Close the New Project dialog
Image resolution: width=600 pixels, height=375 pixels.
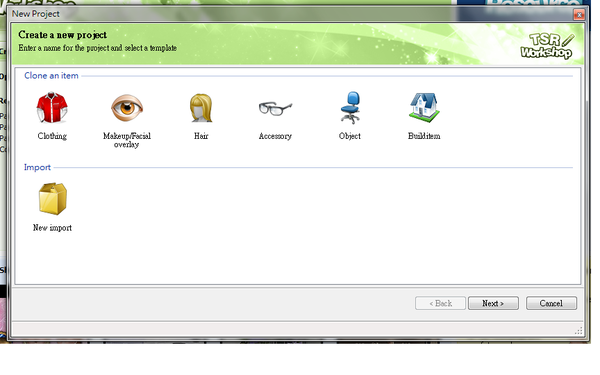[579, 15]
